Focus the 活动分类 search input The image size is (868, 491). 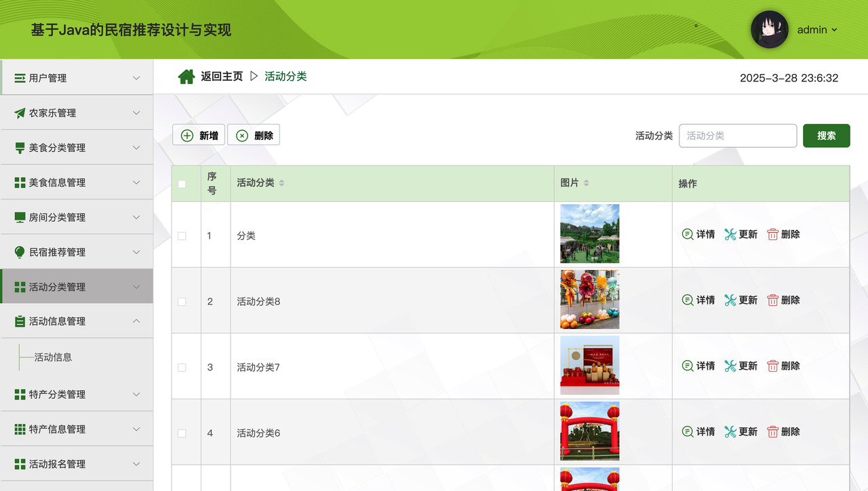point(738,136)
